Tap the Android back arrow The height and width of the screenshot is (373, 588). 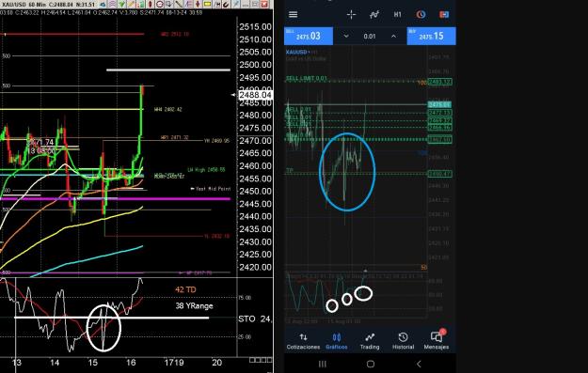click(419, 364)
